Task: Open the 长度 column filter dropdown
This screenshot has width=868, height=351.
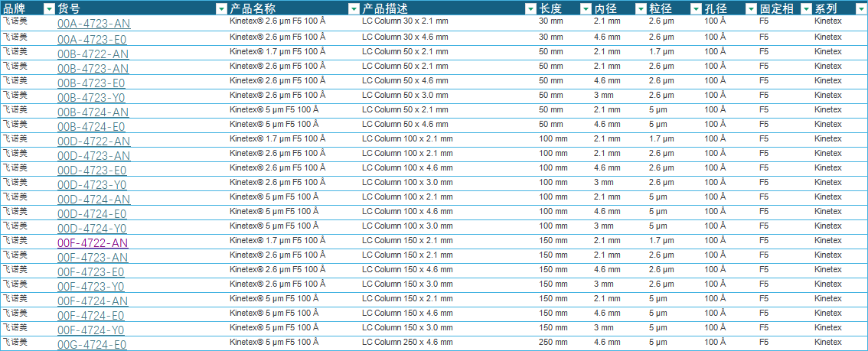Action: [x=586, y=8]
